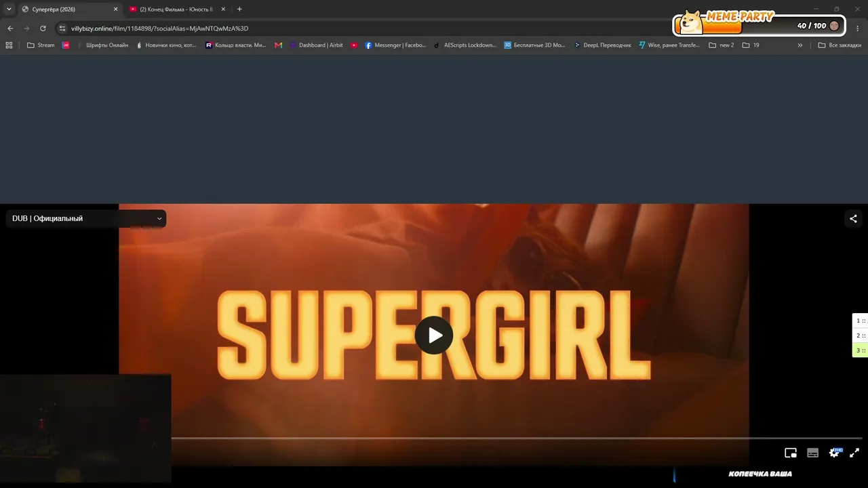View site information icon in address bar
Image resolution: width=868 pixels, height=488 pixels.
point(62,28)
